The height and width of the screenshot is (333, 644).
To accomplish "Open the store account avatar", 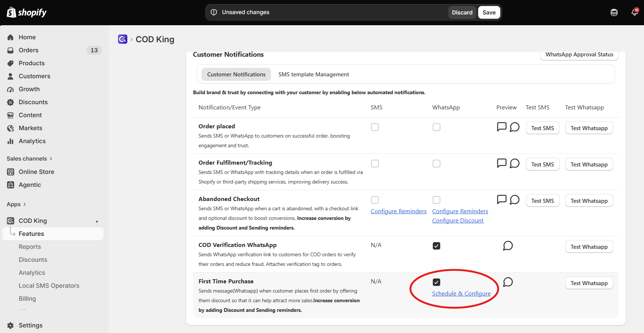I will tap(614, 13).
